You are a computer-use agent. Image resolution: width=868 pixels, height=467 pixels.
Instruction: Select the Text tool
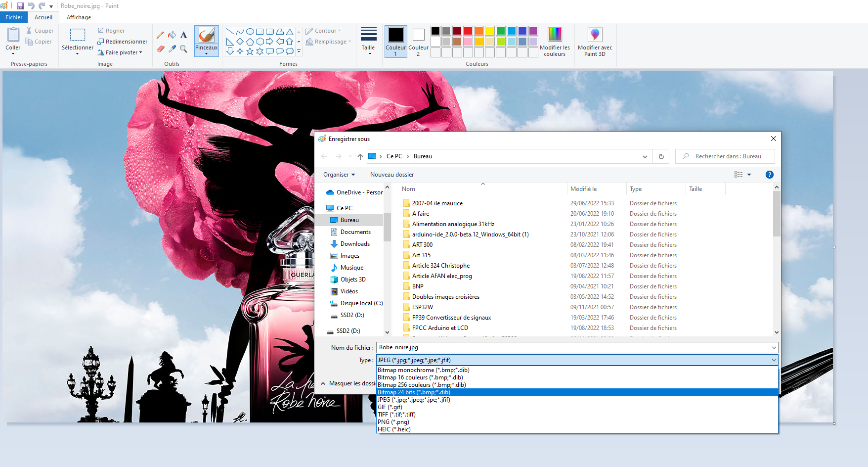(x=183, y=35)
